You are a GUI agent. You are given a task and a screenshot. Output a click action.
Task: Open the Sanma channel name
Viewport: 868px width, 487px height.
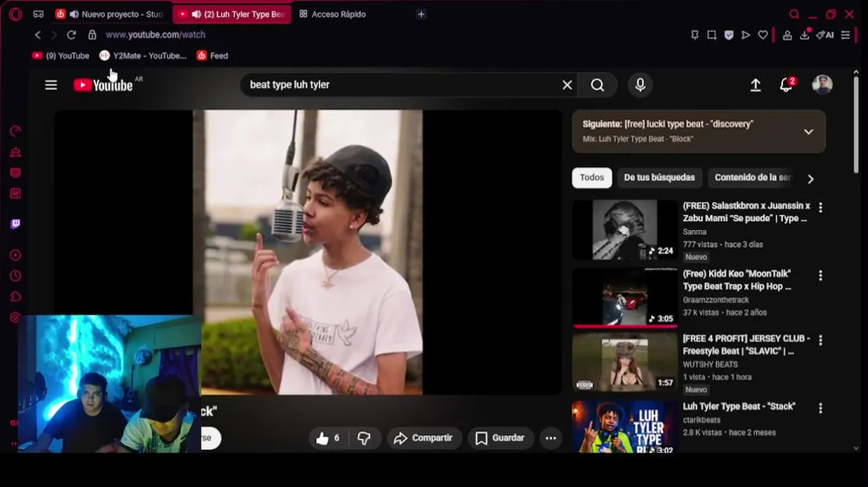pos(694,232)
